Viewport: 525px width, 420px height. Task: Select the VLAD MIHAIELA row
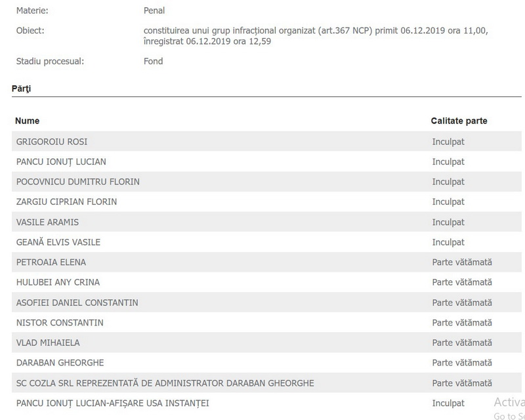click(x=48, y=343)
